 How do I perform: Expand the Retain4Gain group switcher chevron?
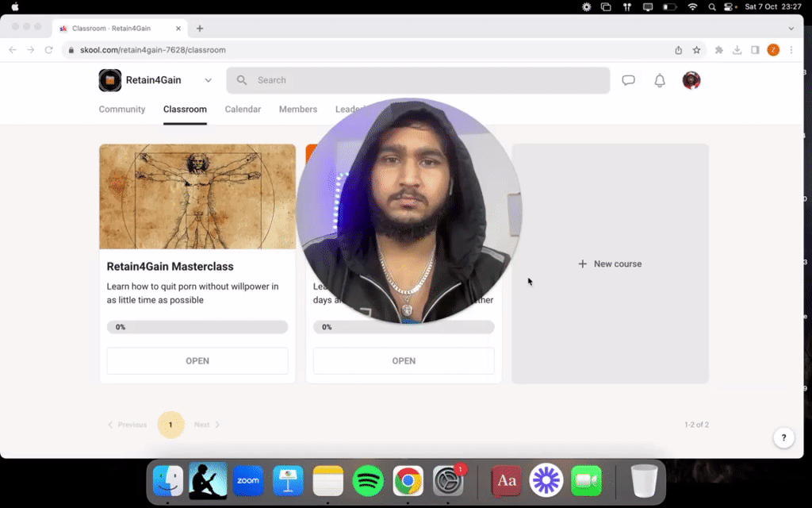click(x=208, y=80)
